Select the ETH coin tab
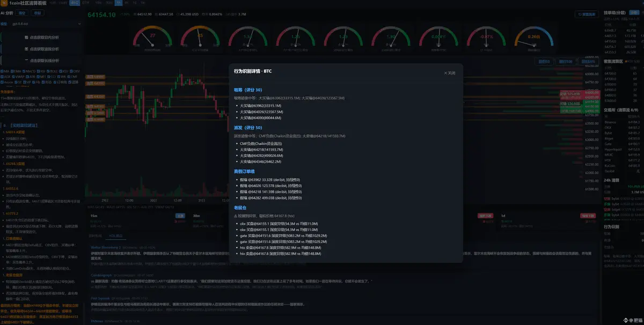This screenshot has height=325, width=644. pos(86,3)
